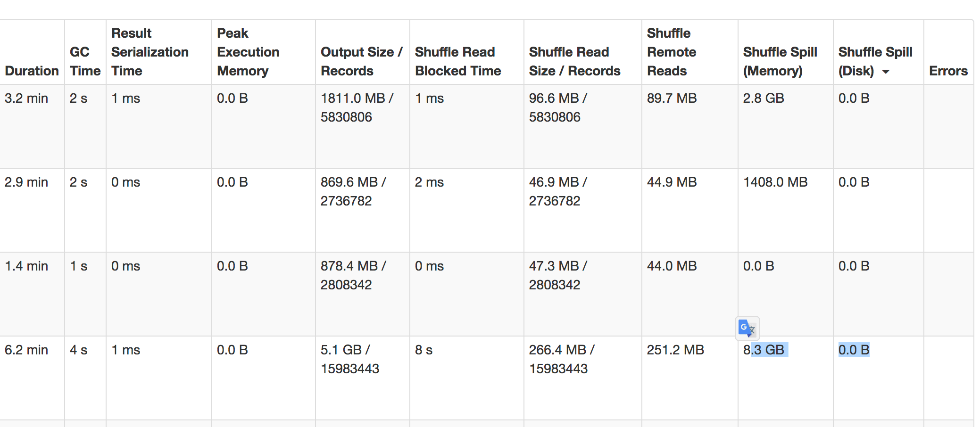980x427 pixels.
Task: Click the Output Size / Records header
Action: (361, 61)
